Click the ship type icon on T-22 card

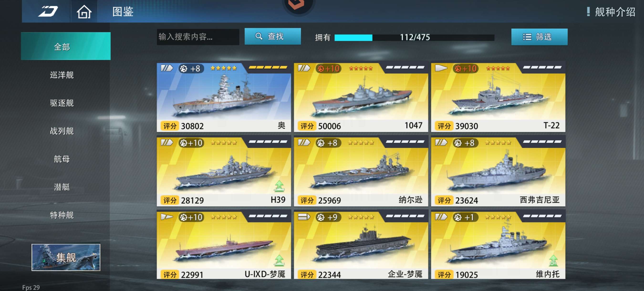coord(441,68)
